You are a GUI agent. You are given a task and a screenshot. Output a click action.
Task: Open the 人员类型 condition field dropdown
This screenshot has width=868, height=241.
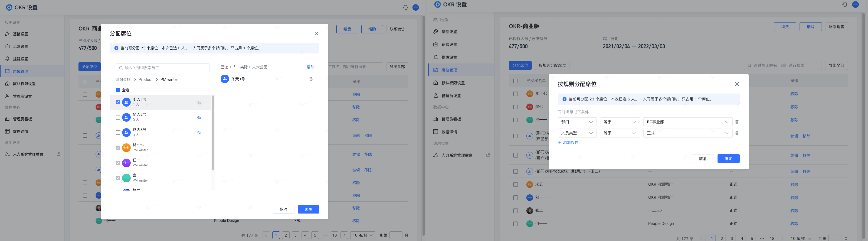577,133
